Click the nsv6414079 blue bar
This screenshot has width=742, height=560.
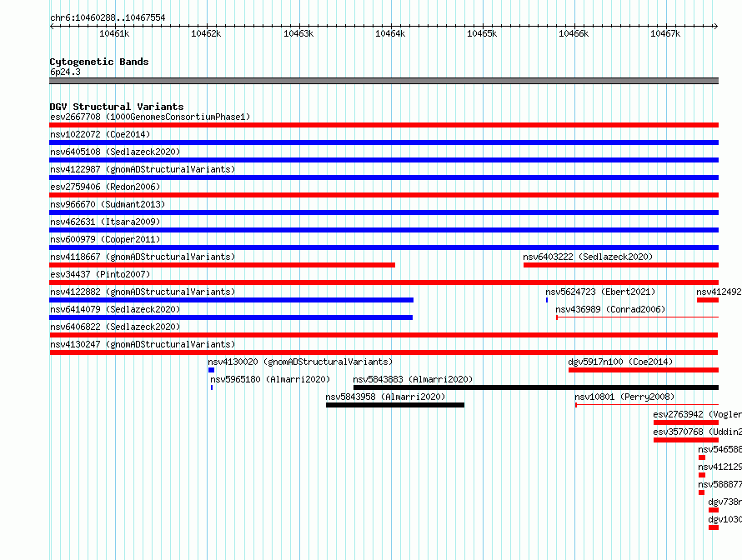pyautogui.click(x=231, y=317)
